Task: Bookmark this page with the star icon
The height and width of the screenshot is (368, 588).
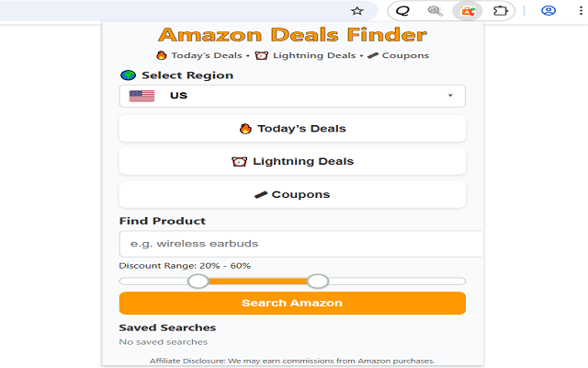Action: point(357,11)
